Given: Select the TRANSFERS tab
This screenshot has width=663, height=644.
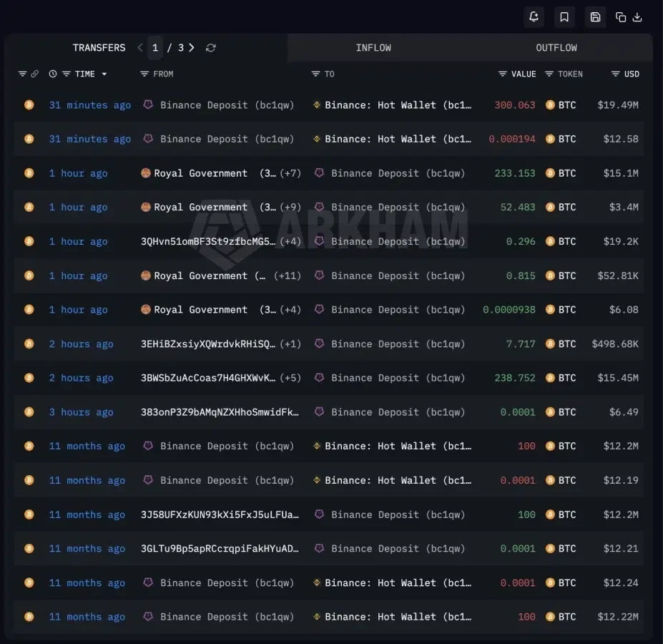Looking at the screenshot, I should coord(99,48).
